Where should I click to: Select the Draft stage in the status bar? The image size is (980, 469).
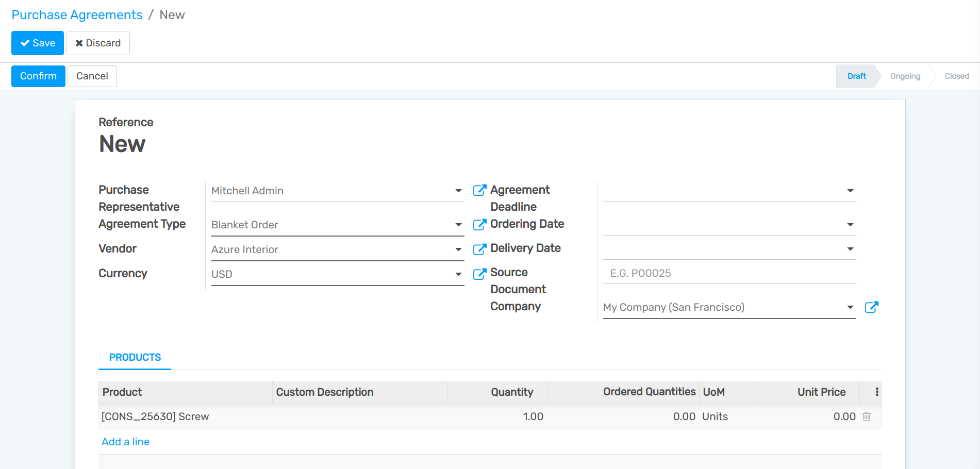856,76
